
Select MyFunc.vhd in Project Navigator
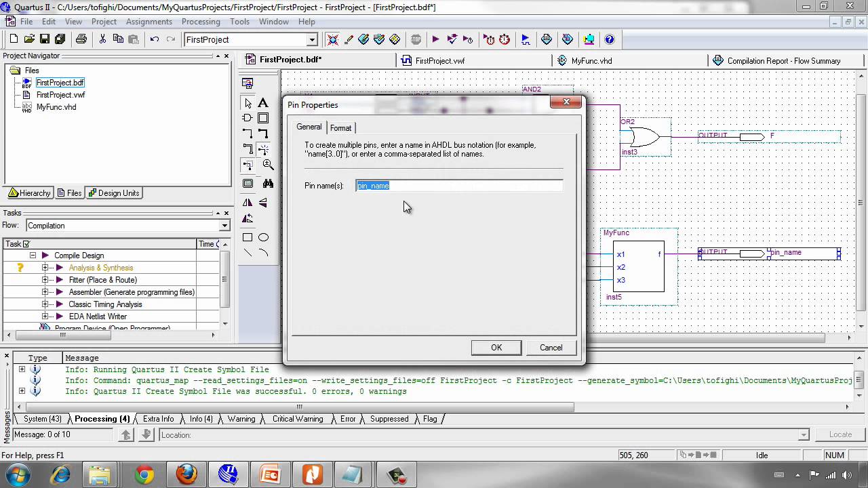[56, 107]
